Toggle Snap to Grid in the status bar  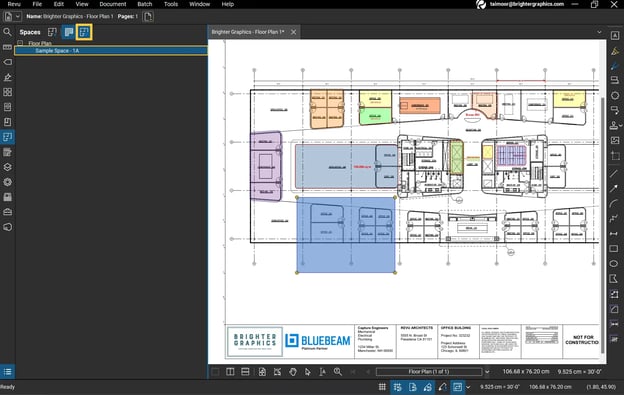point(397,387)
